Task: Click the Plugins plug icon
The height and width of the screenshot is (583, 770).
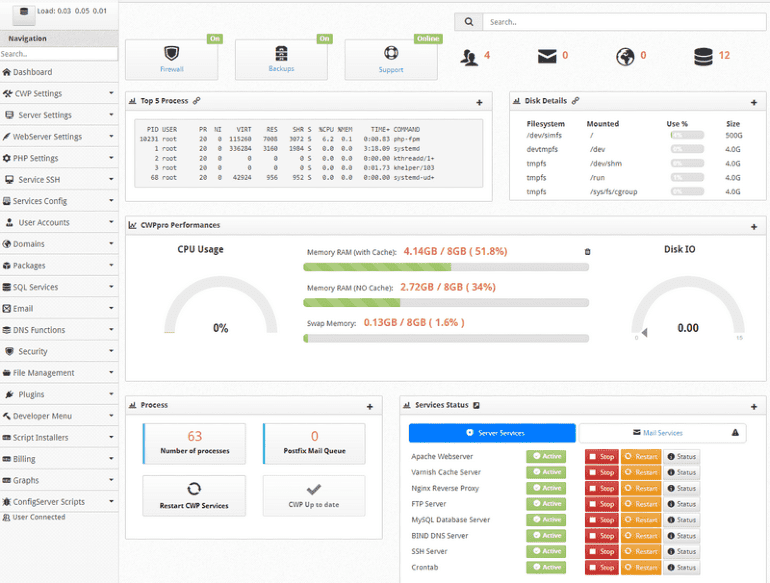Action: [9, 394]
